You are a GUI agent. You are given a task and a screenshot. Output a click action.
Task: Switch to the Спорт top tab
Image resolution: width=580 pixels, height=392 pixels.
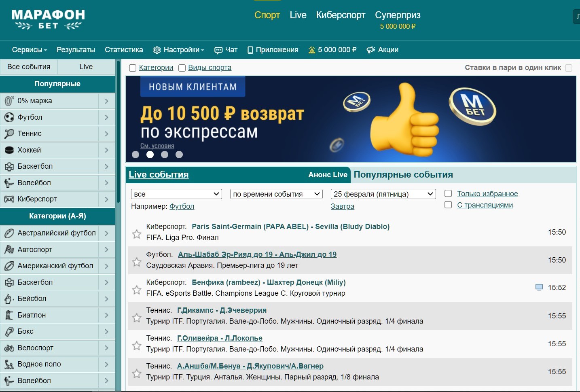(x=267, y=15)
